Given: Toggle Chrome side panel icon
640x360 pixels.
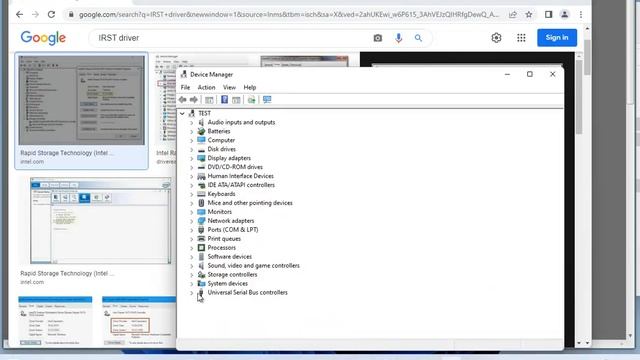Looking at the screenshot, I should [x=549, y=15].
